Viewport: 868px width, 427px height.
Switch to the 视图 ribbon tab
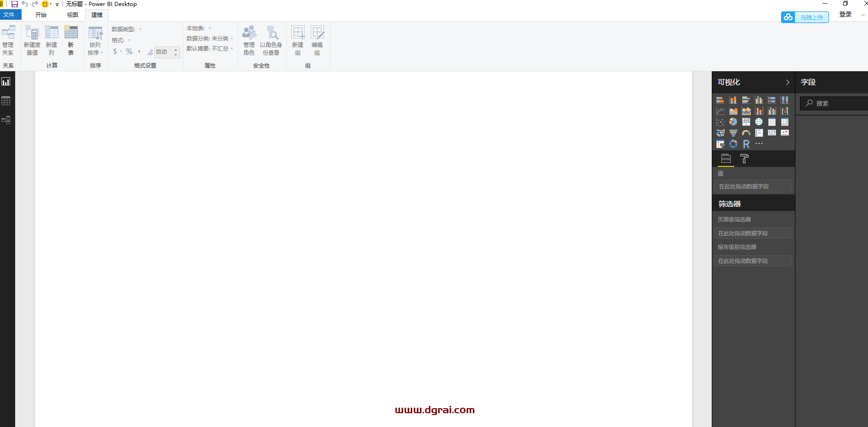(72, 15)
